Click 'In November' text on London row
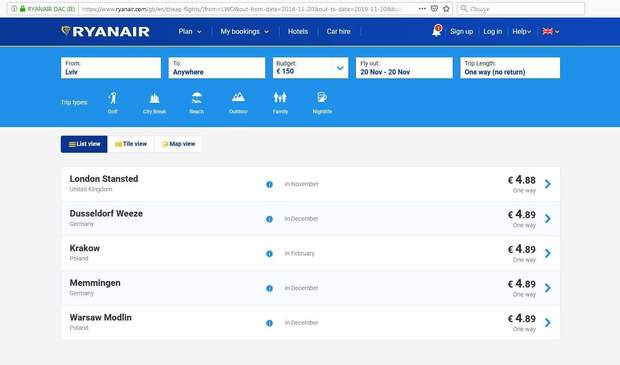620x365 pixels. [301, 184]
